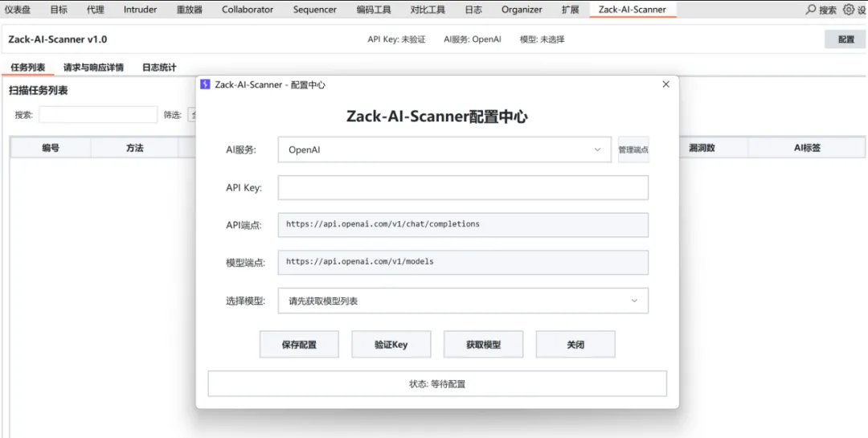Switch to the 目标 tab
868x438 pixels.
(x=59, y=10)
